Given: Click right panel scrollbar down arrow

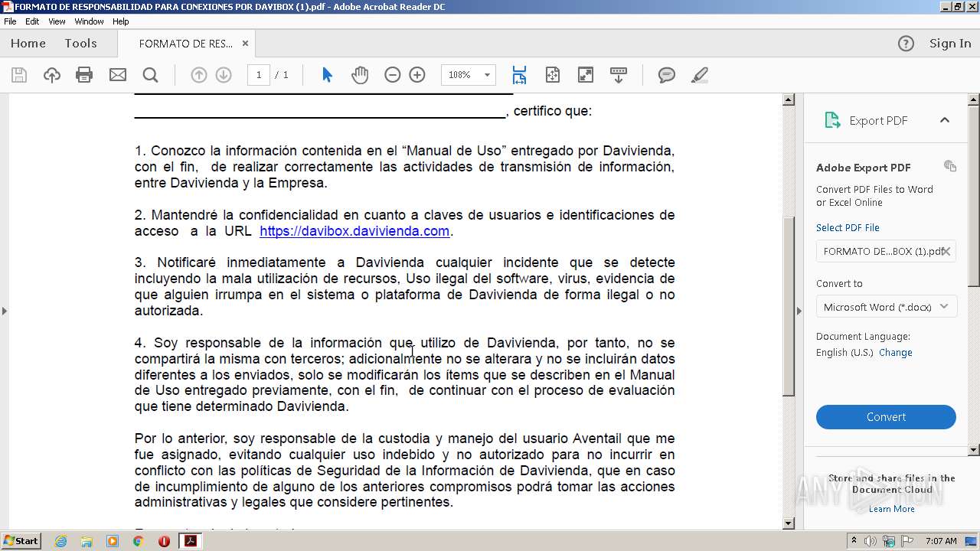Looking at the screenshot, I should coord(974,450).
